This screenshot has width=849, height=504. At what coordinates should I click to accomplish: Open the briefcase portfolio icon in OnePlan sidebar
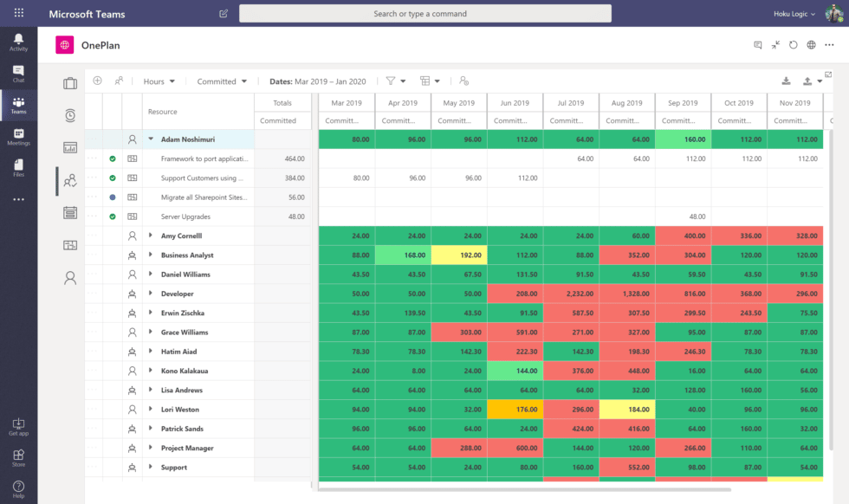[x=70, y=83]
